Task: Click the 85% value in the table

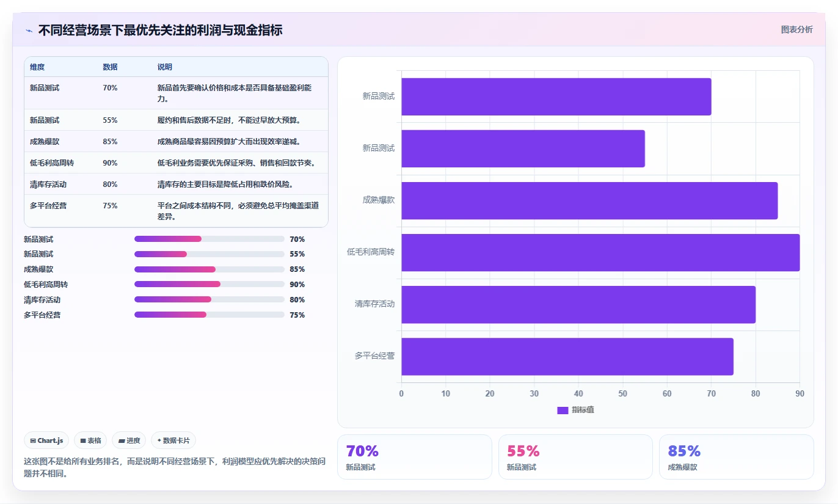Action: (110, 142)
